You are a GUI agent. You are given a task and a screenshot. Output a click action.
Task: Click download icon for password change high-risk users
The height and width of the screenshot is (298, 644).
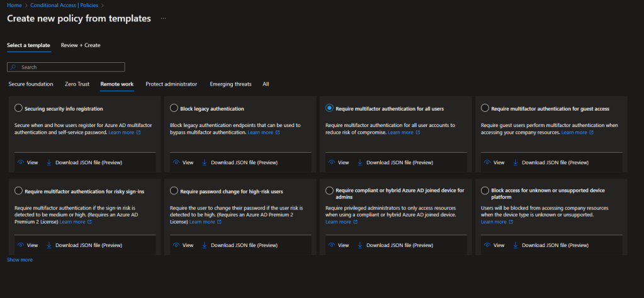205,245
